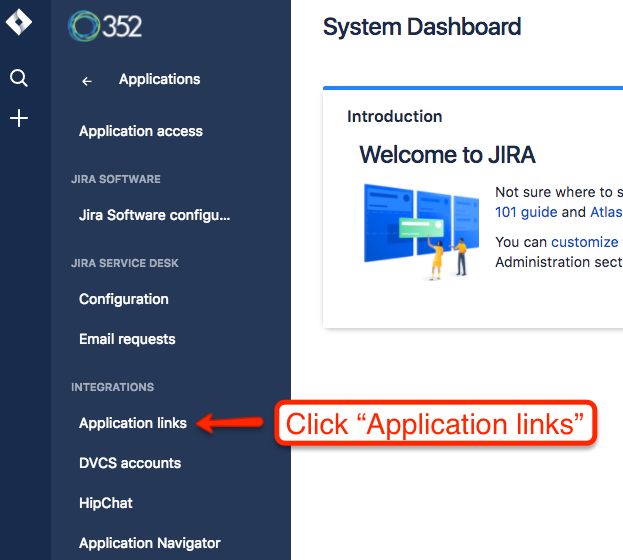The height and width of the screenshot is (560, 623).
Task: Click the truncated 'Atlas' link
Action: tap(606, 212)
